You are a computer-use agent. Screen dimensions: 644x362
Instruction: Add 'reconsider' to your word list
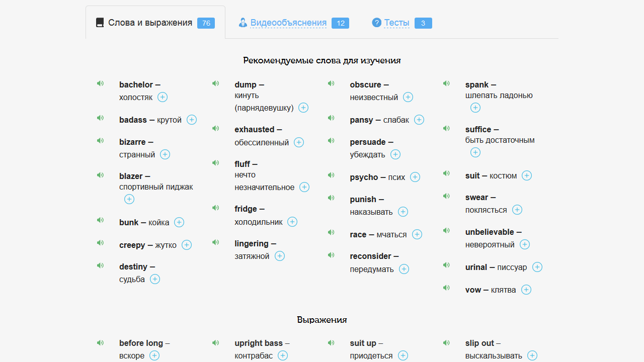coord(404,269)
